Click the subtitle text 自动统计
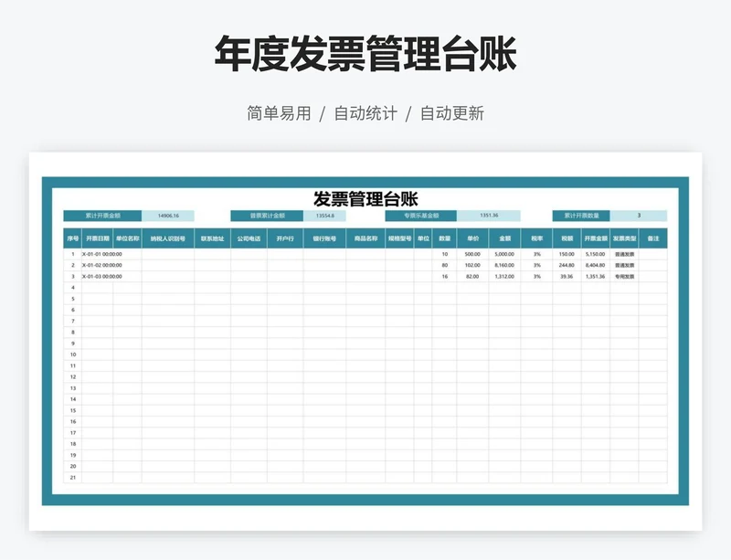This screenshot has width=731, height=560. click(365, 113)
